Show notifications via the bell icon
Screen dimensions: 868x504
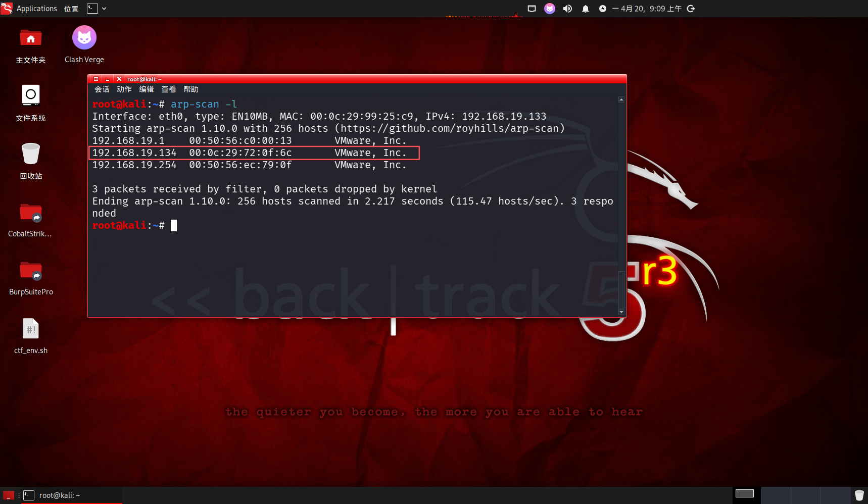(x=586, y=9)
